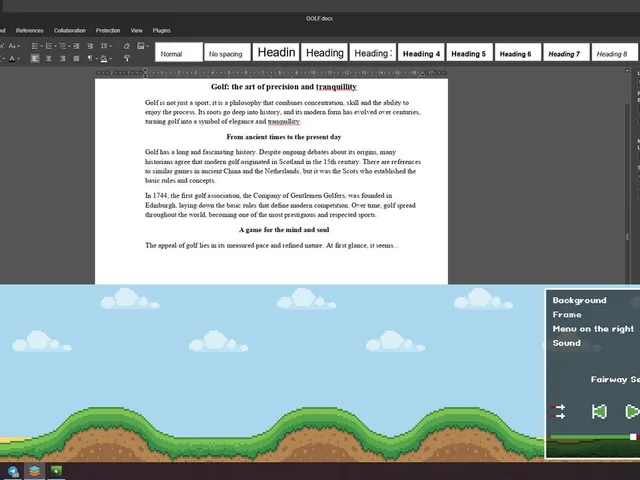Click the white slider handle in the game menu
640x480 pixels.
tap(633, 437)
